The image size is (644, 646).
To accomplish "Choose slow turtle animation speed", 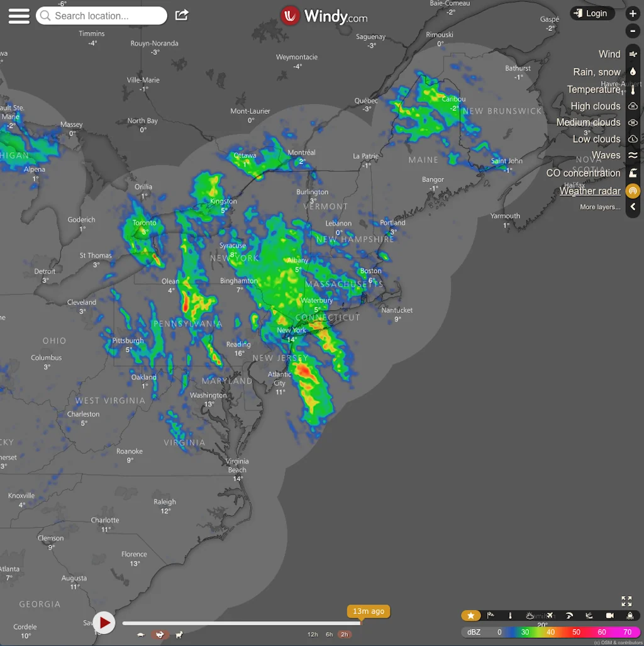I will click(140, 635).
